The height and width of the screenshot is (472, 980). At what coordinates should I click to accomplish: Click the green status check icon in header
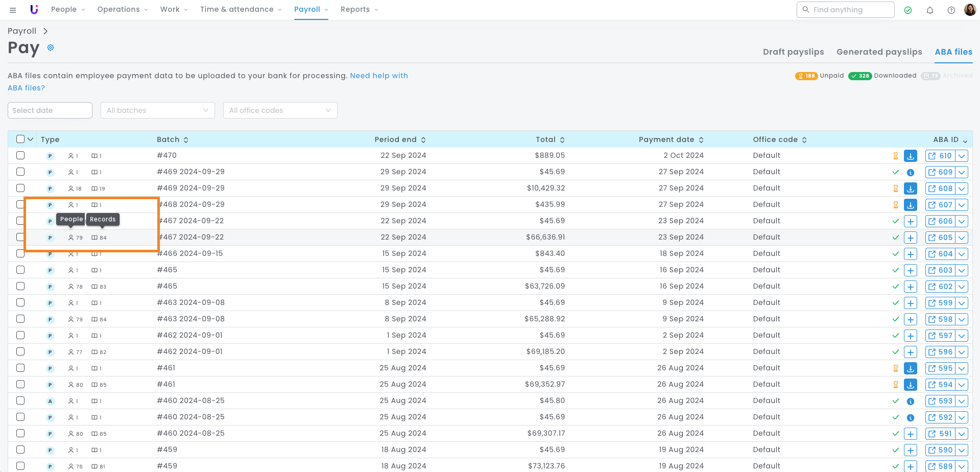point(908,10)
